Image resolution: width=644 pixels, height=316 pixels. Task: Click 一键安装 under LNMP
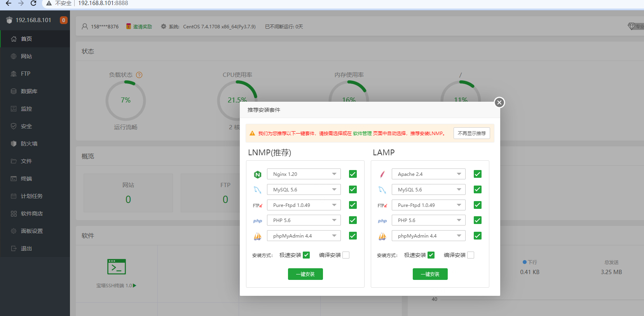305,274
